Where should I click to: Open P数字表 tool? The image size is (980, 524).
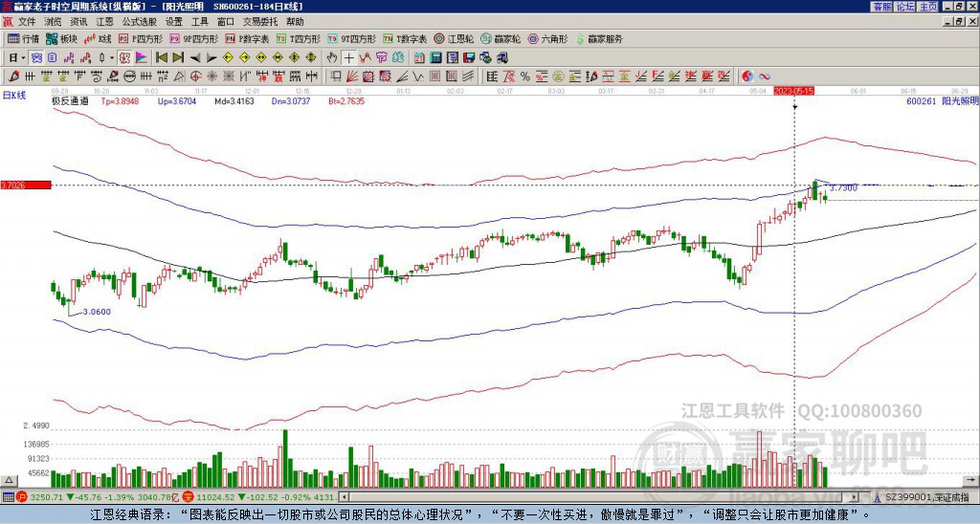click(x=247, y=38)
